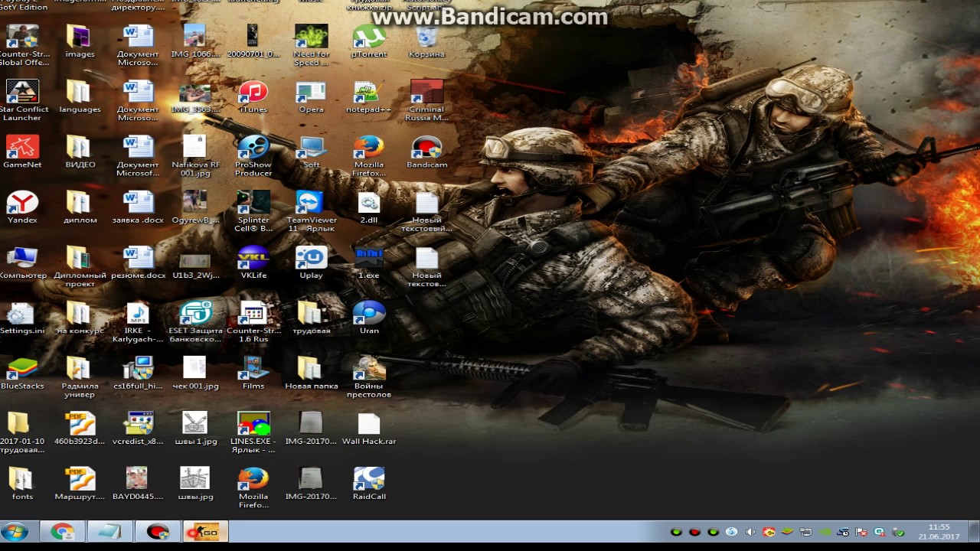Open the Радмила универ folder

click(80, 377)
